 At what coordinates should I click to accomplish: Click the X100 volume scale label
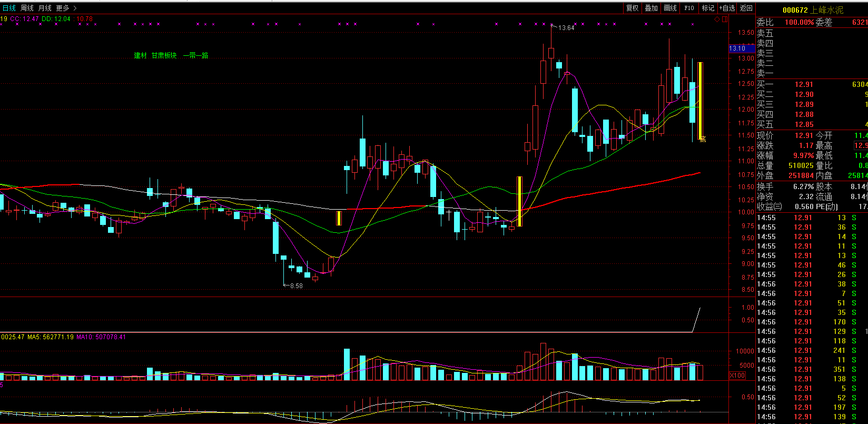click(x=737, y=376)
